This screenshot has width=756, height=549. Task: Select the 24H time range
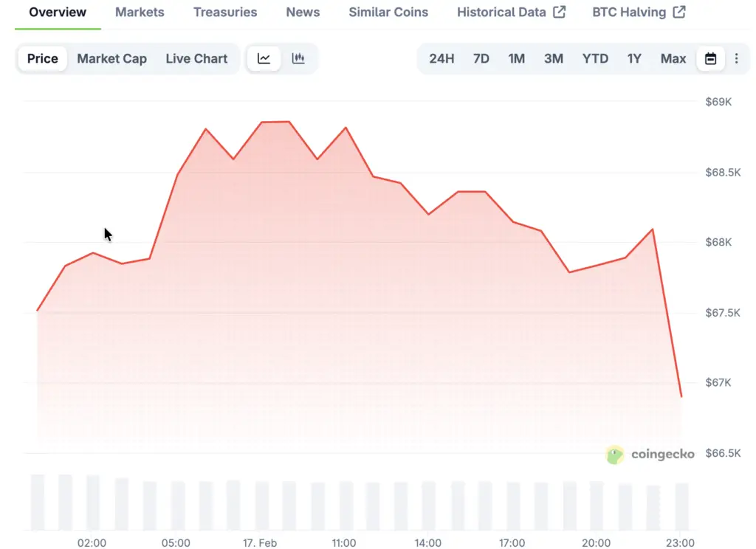[441, 59]
